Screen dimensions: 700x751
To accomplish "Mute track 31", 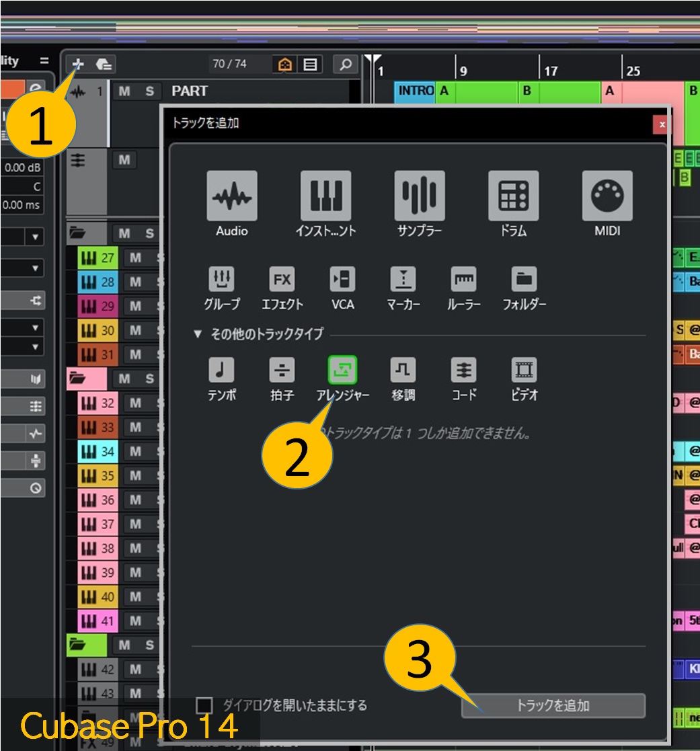I will coord(136,355).
